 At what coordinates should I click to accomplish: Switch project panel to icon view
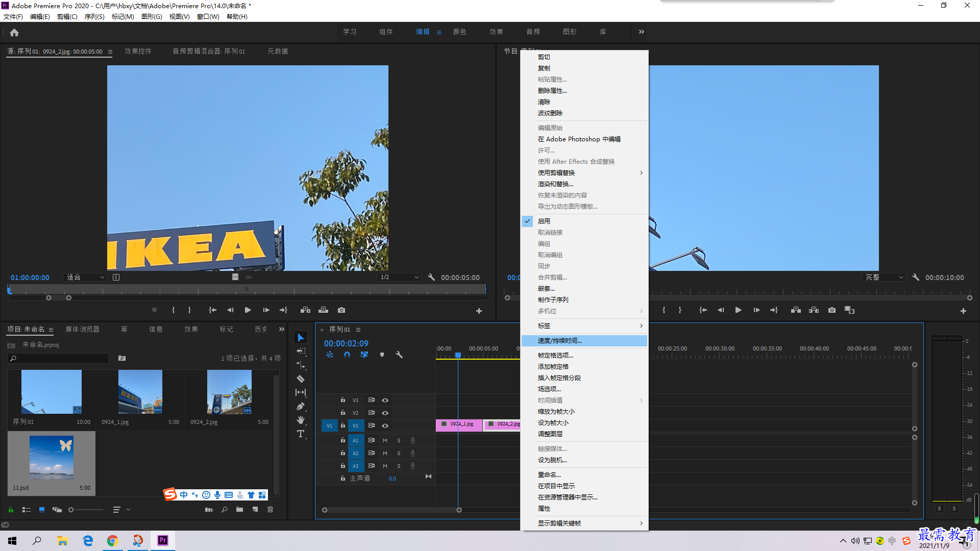tap(42, 509)
